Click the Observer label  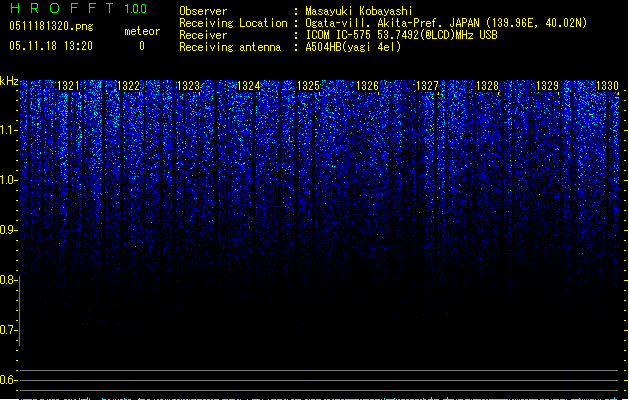[203, 11]
